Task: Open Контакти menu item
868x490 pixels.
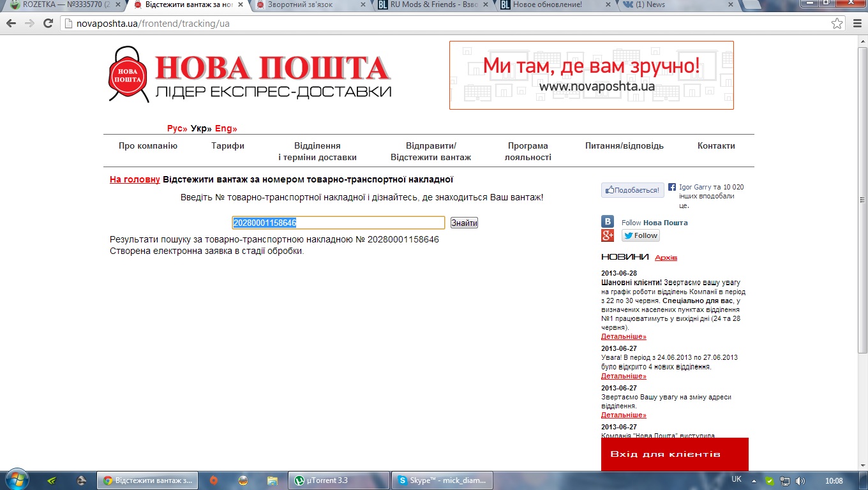Action: (716, 145)
